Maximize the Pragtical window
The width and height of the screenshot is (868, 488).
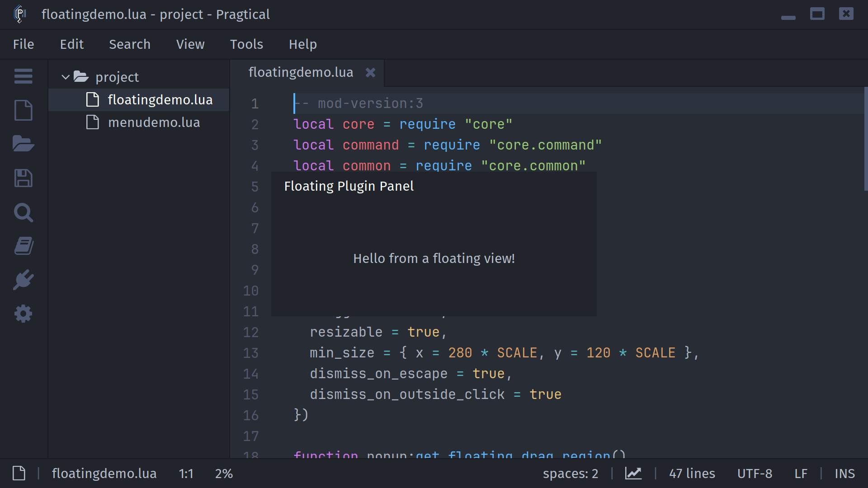pos(817,14)
